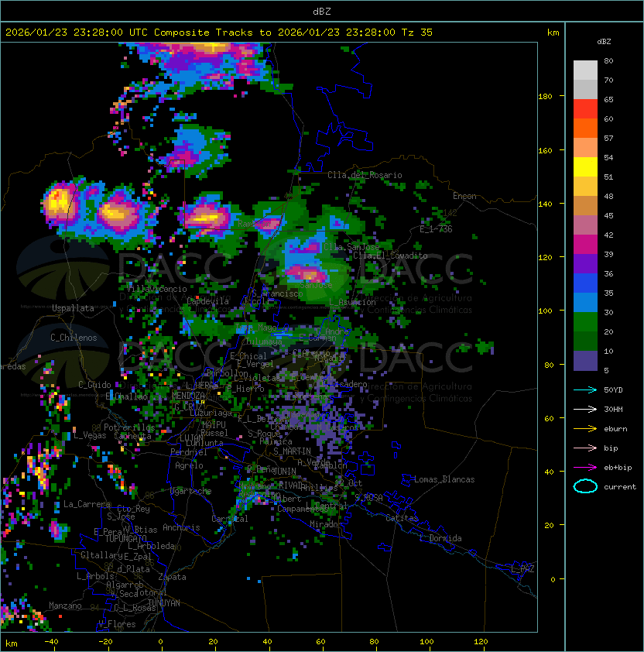Select the Uspallata label on the map
The width and height of the screenshot is (644, 652).
[x=73, y=308]
